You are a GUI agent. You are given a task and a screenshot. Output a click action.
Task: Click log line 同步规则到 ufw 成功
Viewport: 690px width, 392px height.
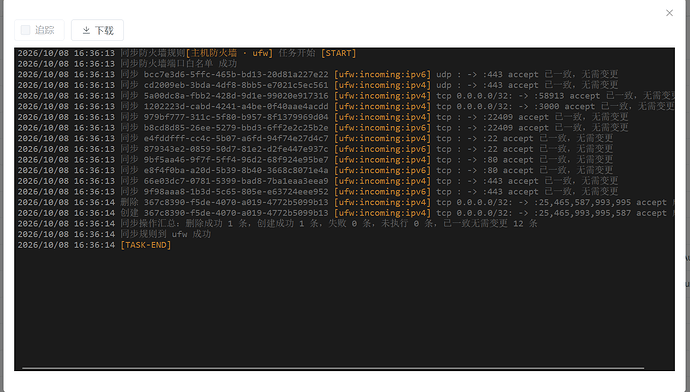pyautogui.click(x=166, y=234)
